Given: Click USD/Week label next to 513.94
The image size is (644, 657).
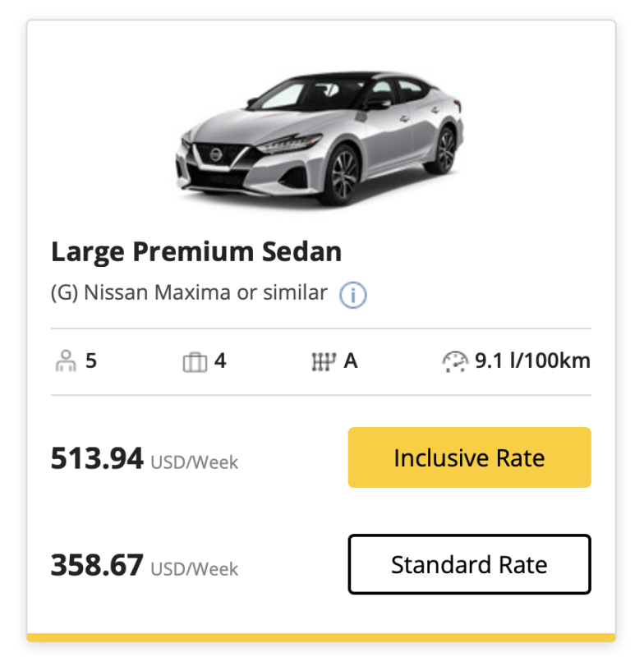Looking at the screenshot, I should click(194, 462).
